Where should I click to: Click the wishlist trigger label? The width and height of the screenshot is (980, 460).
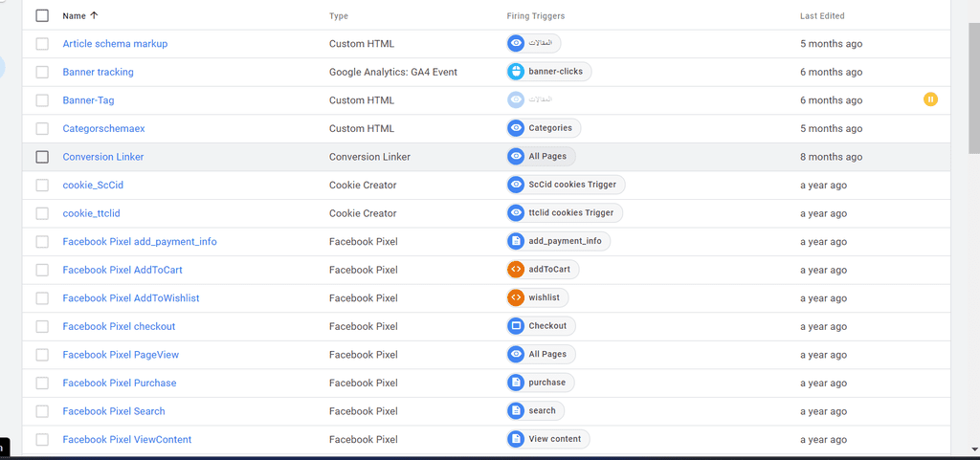[x=545, y=297]
